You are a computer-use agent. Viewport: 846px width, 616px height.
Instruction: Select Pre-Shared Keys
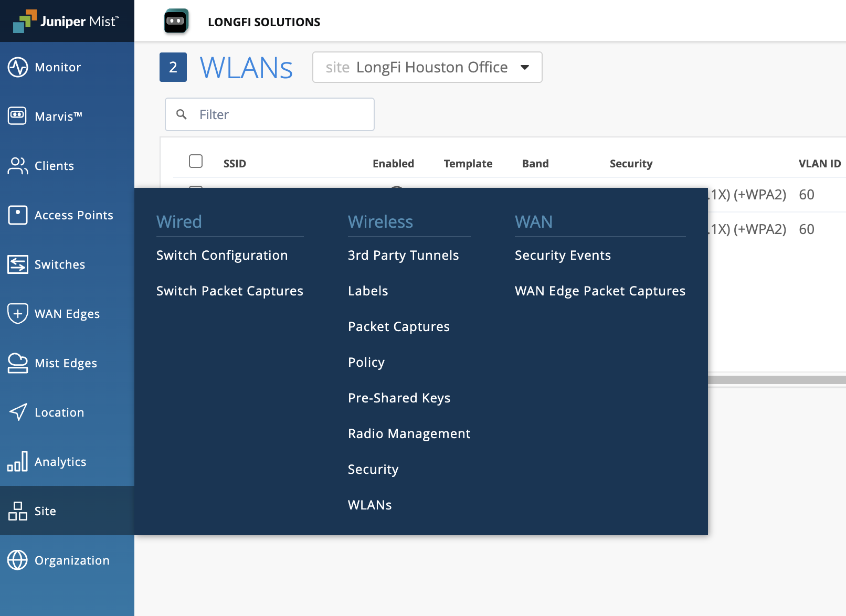click(399, 398)
